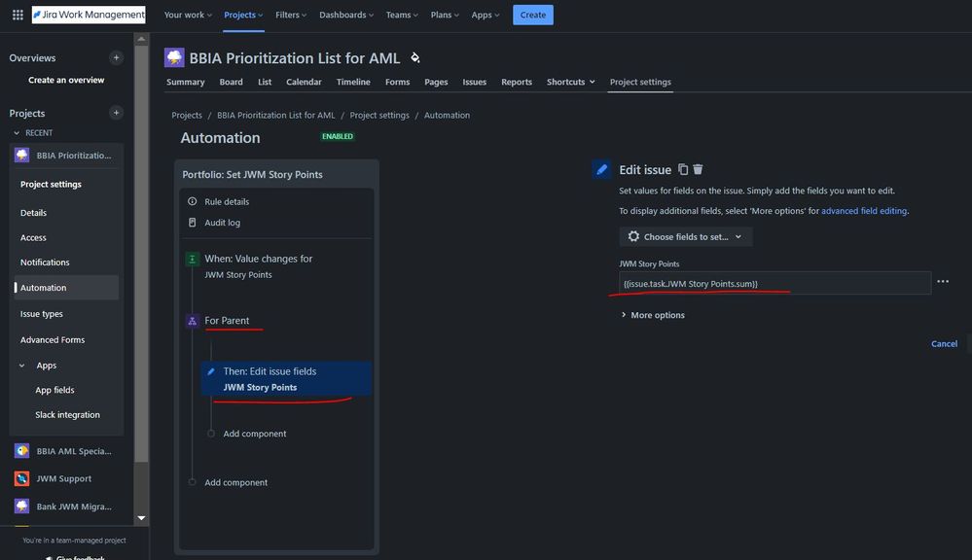Image resolution: width=972 pixels, height=560 pixels.
Task: Click the JWM Support project avatar
Action: click(x=21, y=478)
